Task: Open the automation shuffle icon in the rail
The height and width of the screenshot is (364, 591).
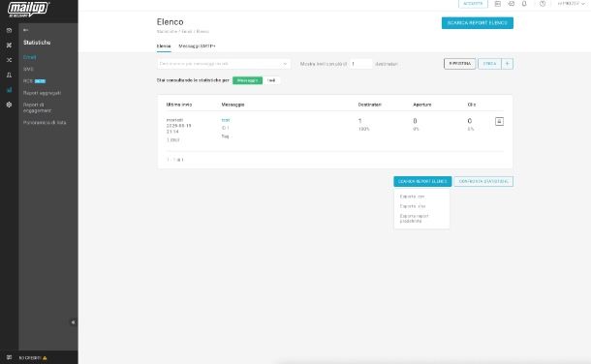Action: (9, 60)
